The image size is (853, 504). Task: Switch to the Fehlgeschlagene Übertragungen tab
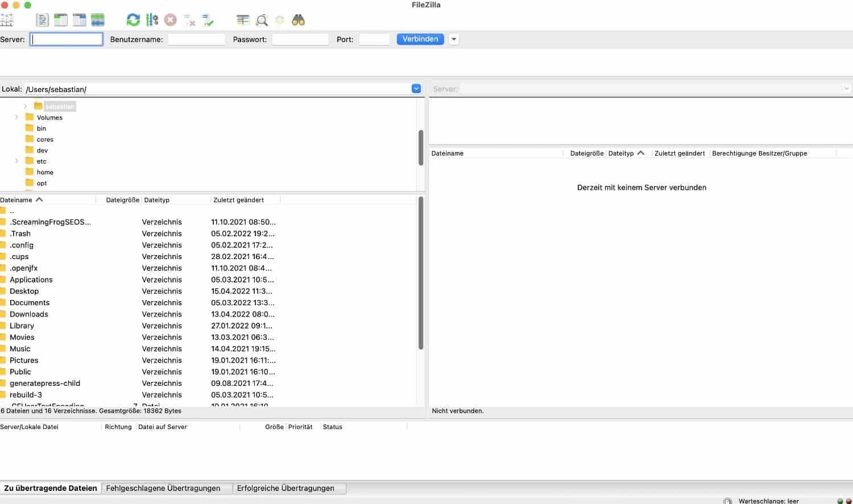[166, 488]
